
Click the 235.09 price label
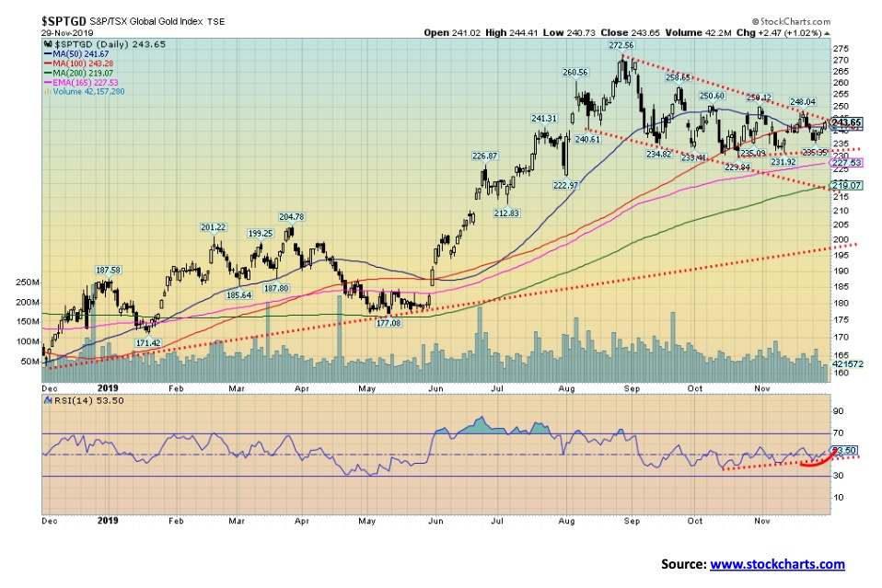coord(752,154)
